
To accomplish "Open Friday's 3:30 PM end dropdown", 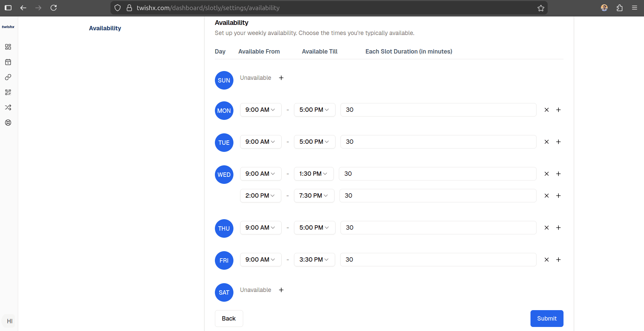I will (315, 260).
